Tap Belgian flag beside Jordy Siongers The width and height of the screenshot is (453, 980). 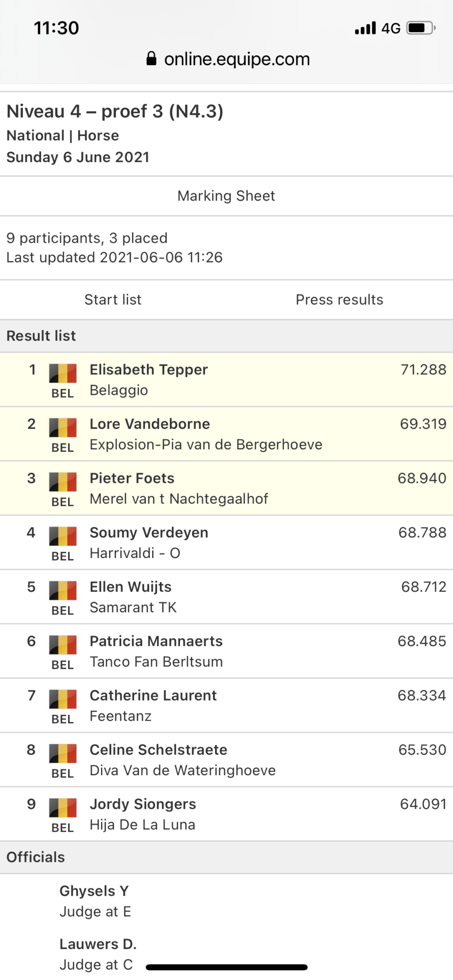coord(63,808)
